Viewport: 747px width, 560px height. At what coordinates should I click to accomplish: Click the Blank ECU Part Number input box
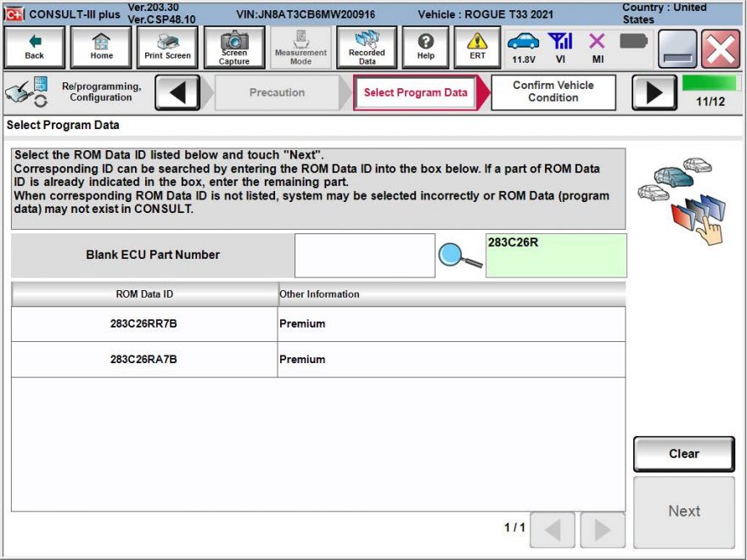pos(363,254)
